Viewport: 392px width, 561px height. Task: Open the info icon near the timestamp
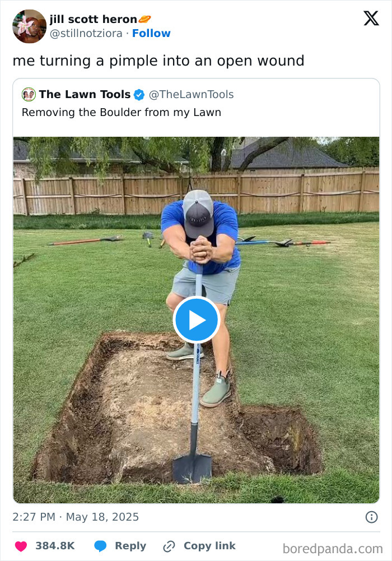372,517
